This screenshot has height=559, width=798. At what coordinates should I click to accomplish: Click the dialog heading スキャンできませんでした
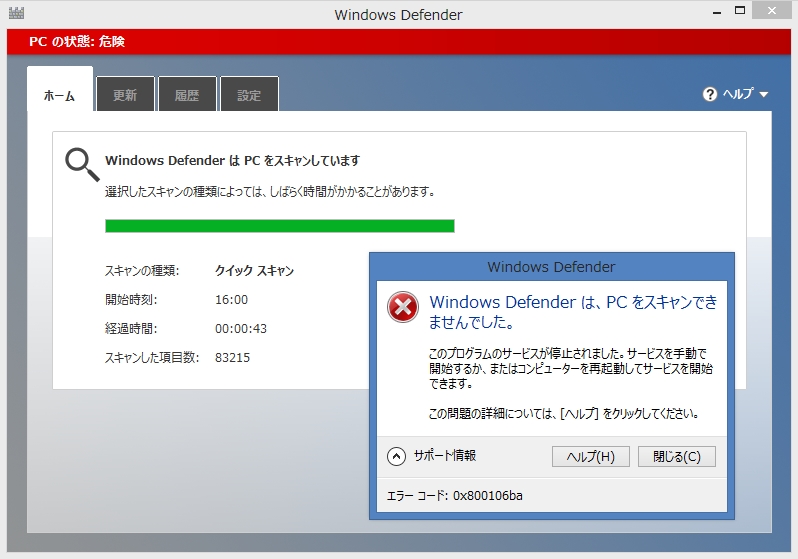pyautogui.click(x=573, y=312)
